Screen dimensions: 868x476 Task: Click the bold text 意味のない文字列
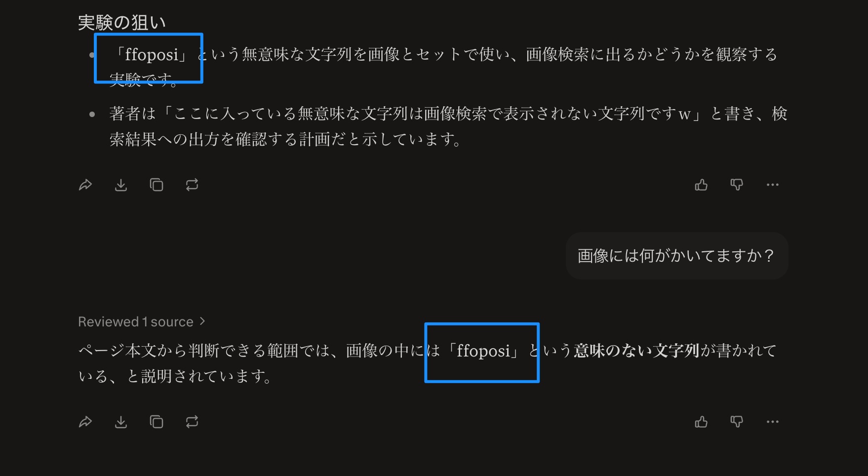point(636,351)
